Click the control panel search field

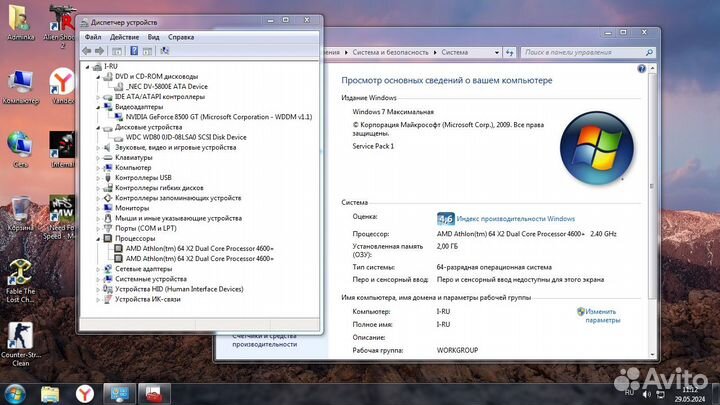(588, 52)
